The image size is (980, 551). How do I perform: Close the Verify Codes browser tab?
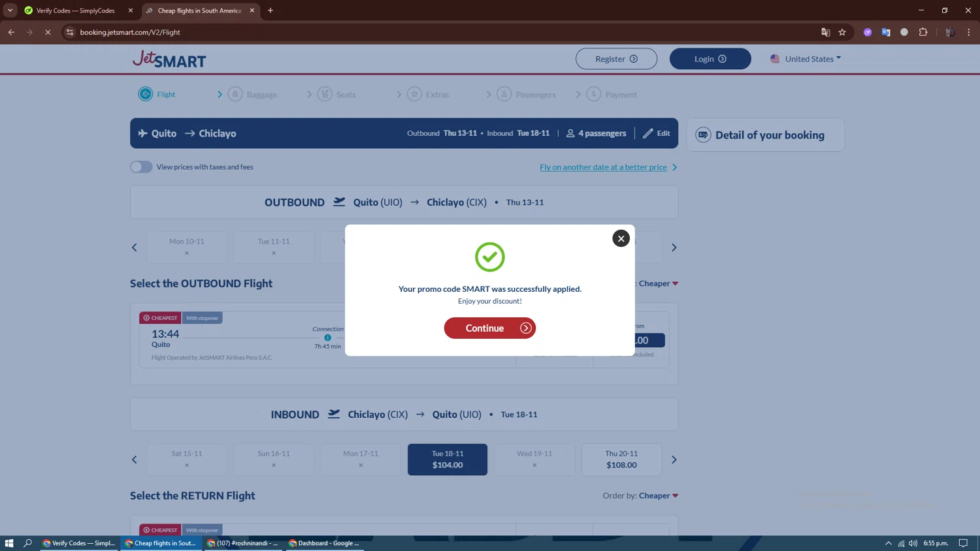pos(131,10)
